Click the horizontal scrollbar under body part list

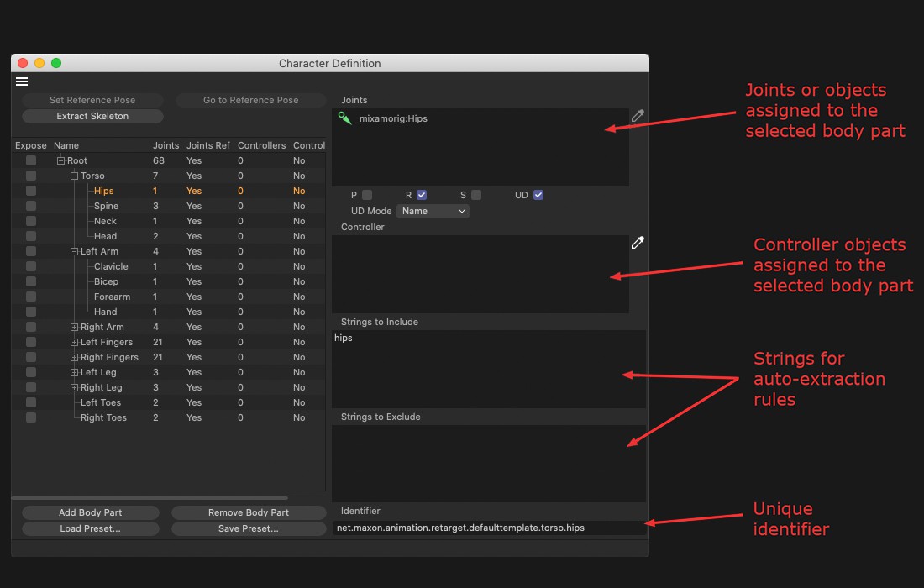[150, 498]
